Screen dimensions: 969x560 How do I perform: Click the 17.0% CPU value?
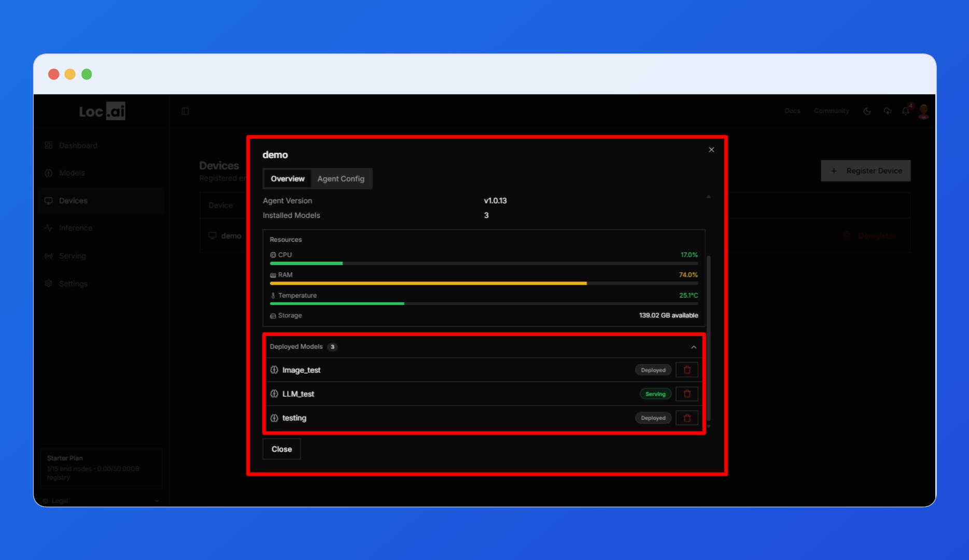(x=689, y=255)
